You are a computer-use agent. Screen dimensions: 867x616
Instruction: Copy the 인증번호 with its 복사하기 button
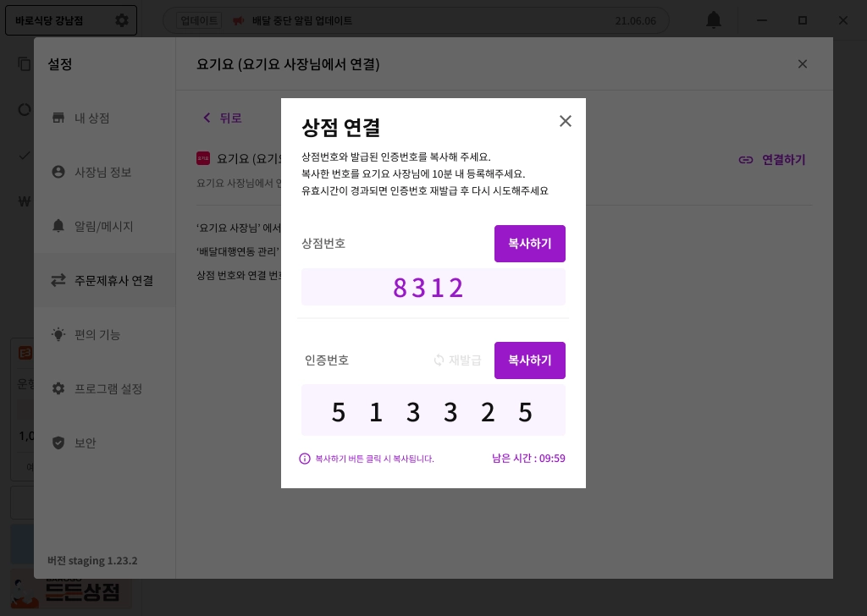coord(530,360)
